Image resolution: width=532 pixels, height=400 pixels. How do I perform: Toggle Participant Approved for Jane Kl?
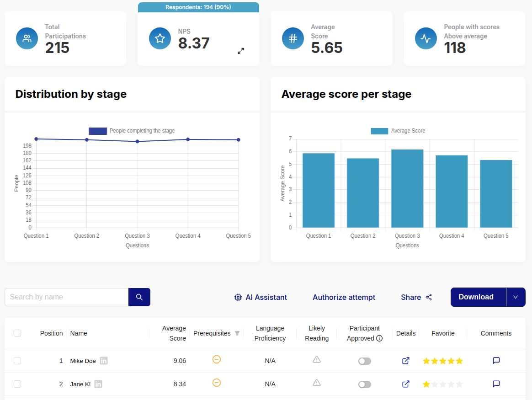(x=365, y=384)
